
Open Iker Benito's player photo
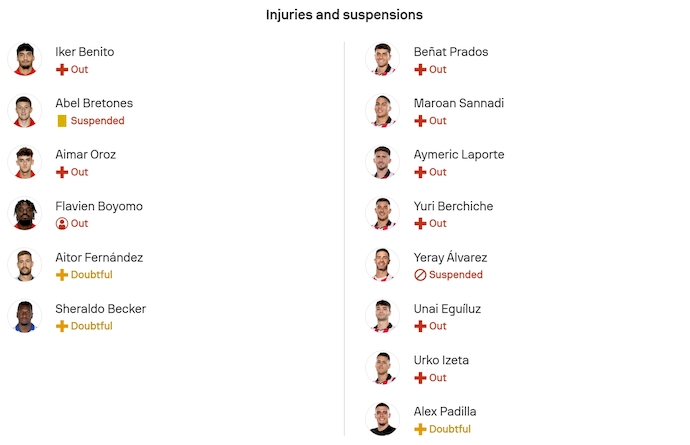[x=23, y=59]
